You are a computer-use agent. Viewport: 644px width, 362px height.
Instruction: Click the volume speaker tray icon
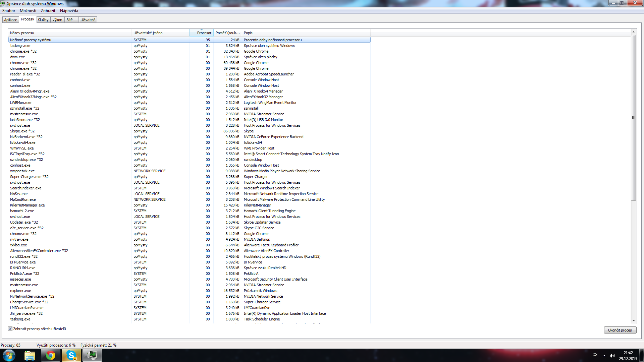click(x=612, y=355)
